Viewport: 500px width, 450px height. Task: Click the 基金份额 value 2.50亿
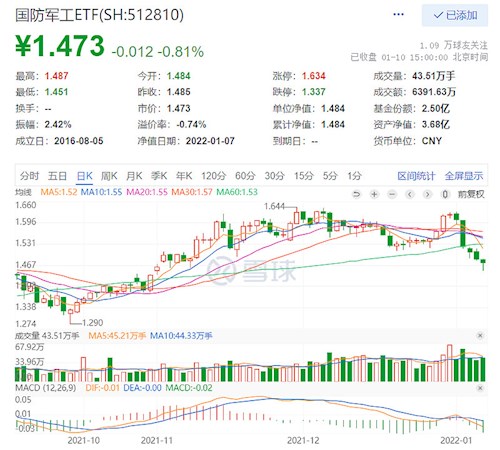(x=436, y=108)
